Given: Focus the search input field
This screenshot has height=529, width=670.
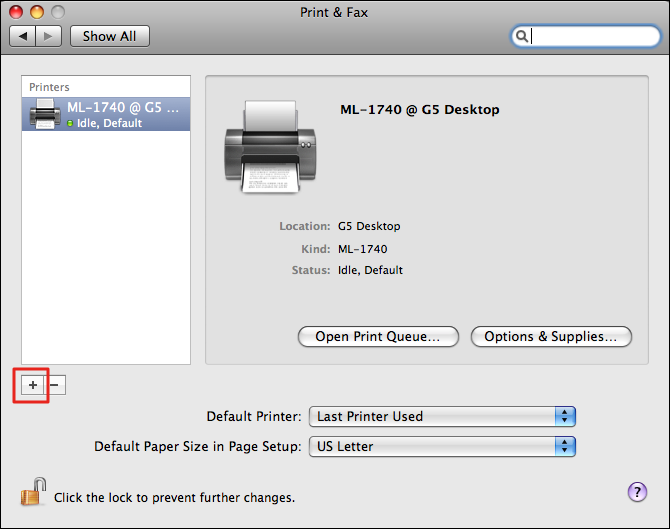Looking at the screenshot, I should point(586,36).
